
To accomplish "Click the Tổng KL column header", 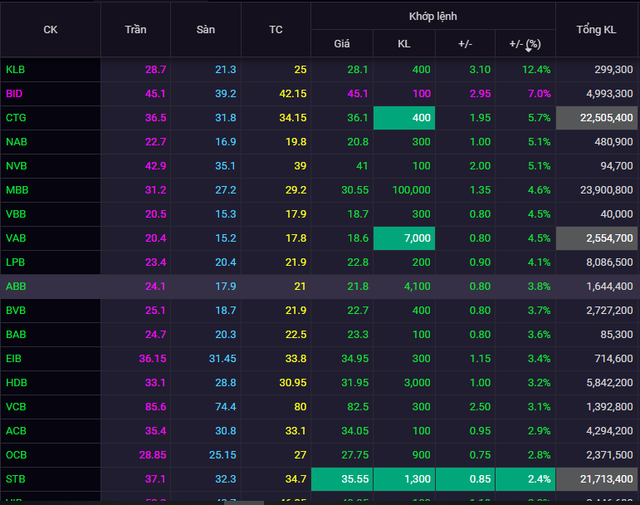I will 597,29.
